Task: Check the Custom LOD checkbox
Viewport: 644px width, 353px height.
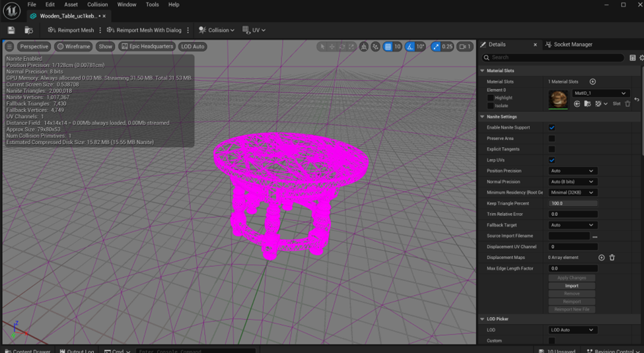Action: click(x=552, y=340)
